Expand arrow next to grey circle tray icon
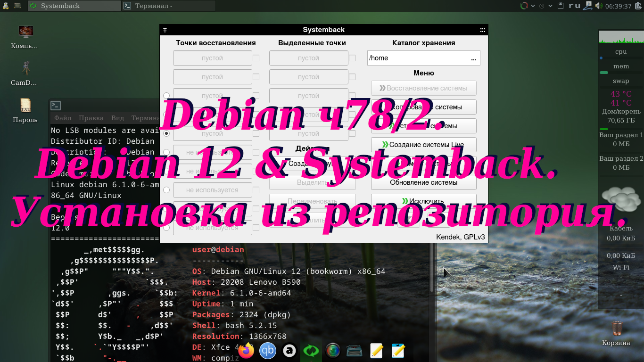The height and width of the screenshot is (362, 644). tap(550, 6)
